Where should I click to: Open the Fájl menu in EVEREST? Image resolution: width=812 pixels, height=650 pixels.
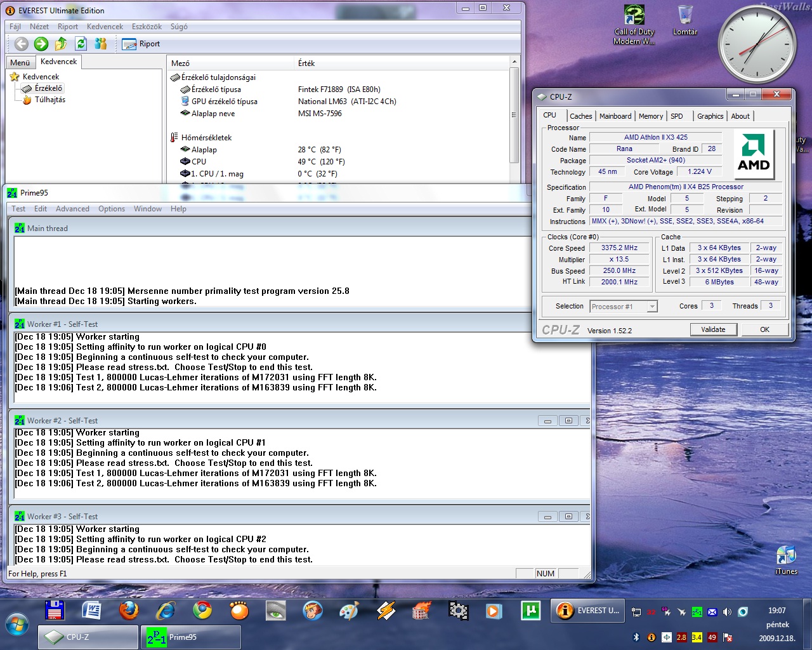click(15, 27)
